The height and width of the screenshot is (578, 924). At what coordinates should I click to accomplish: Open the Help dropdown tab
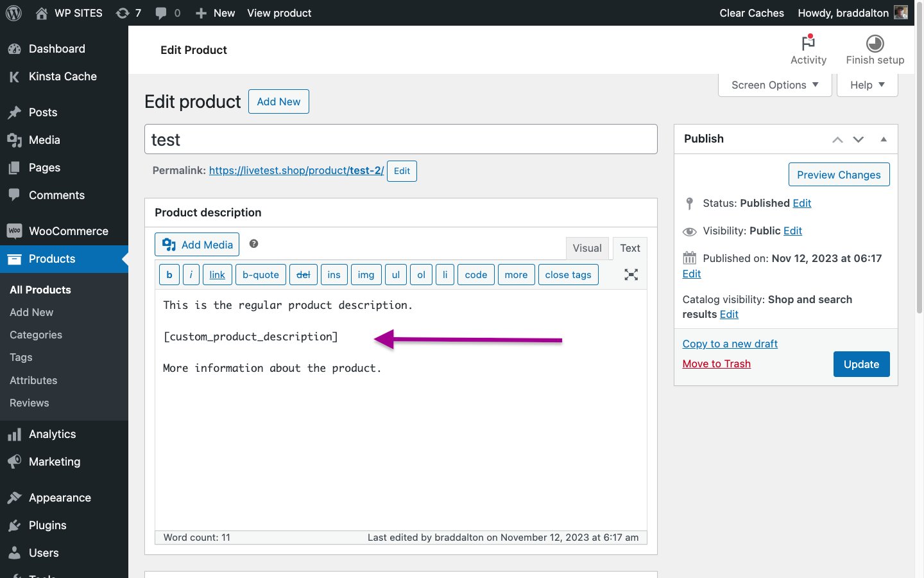[867, 85]
